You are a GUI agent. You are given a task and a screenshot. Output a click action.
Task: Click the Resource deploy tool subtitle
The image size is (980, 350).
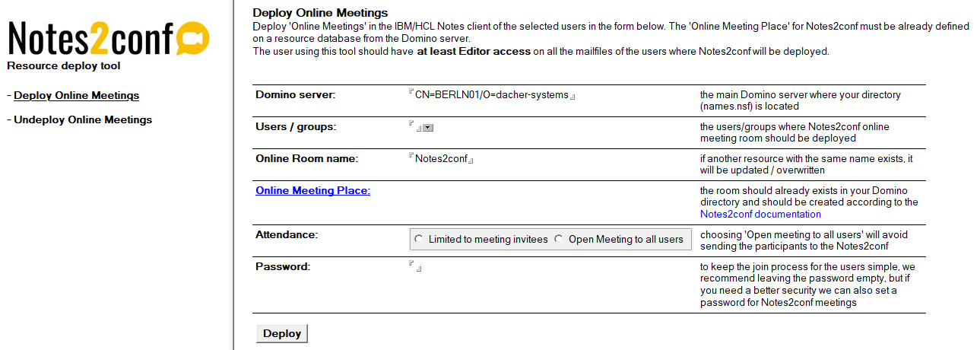64,65
